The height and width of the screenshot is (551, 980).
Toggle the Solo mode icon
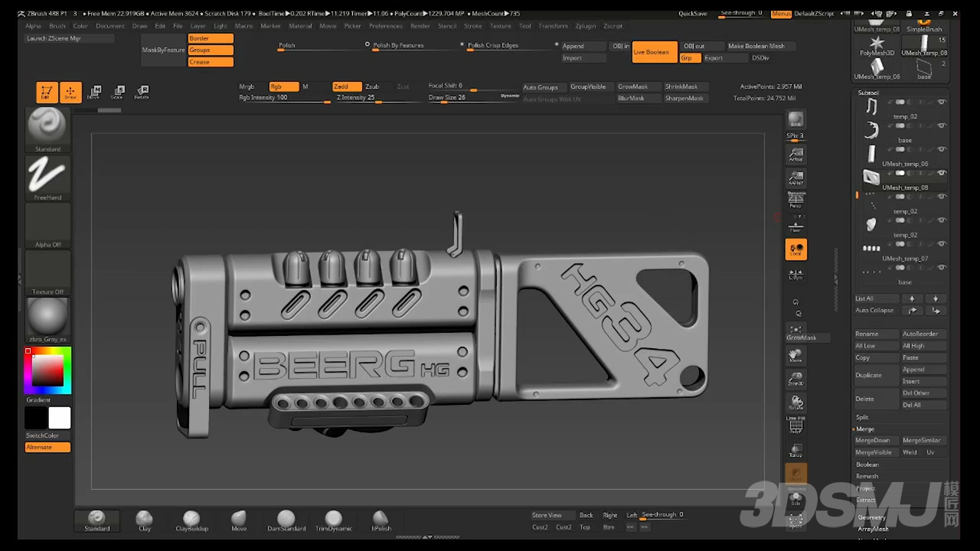tap(795, 498)
